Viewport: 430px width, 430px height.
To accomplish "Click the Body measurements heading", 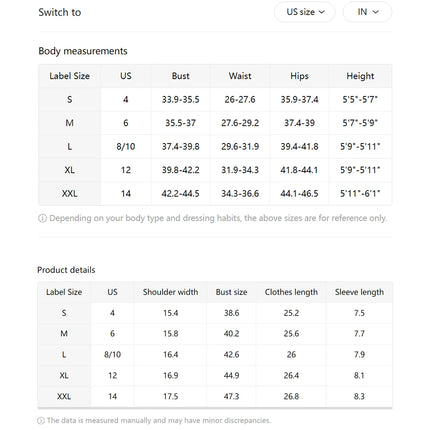I will (83, 51).
